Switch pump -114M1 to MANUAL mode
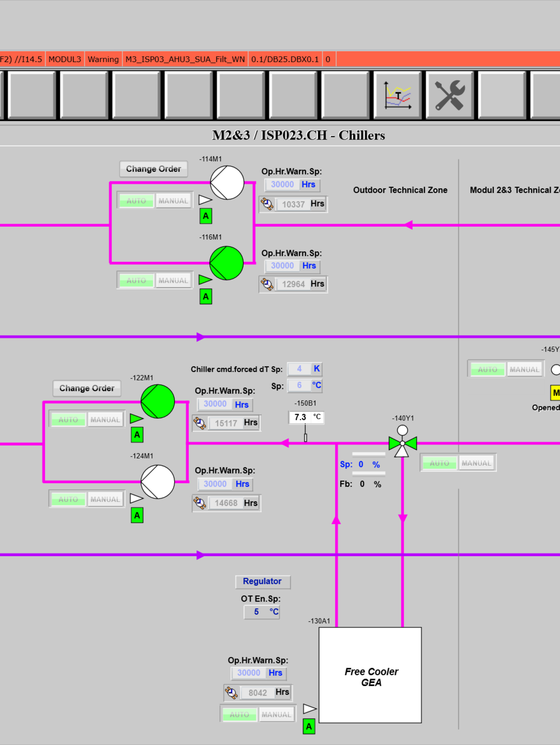 pyautogui.click(x=173, y=201)
